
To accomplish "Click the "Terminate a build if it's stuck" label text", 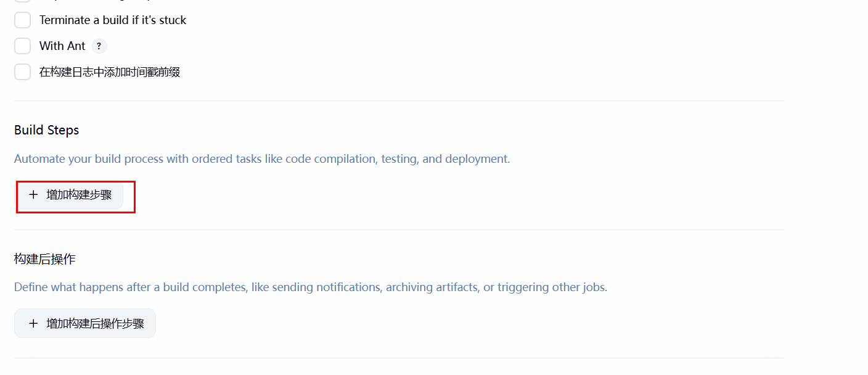I will 113,20.
